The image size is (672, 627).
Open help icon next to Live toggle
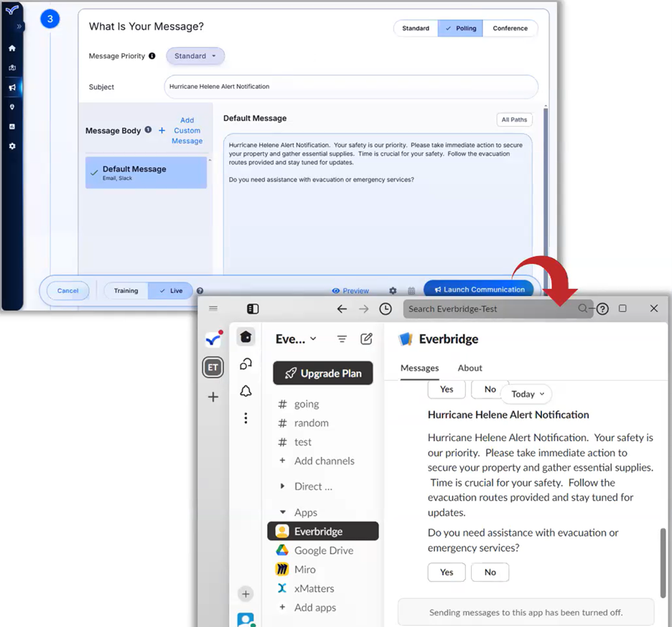200,291
